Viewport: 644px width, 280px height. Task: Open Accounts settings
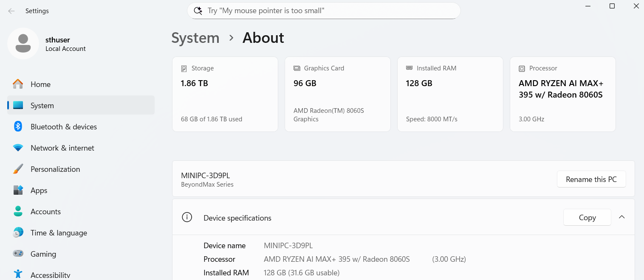click(x=81, y=211)
